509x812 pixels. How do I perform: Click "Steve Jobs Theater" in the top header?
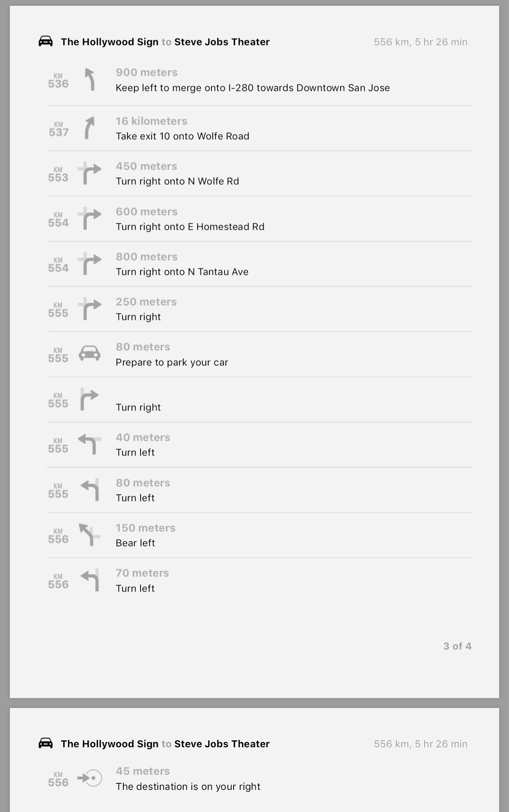tap(222, 42)
